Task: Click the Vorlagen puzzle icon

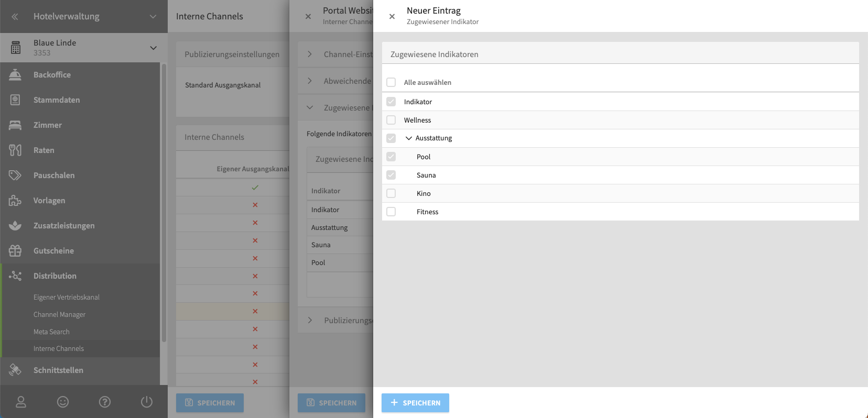Action: click(15, 201)
